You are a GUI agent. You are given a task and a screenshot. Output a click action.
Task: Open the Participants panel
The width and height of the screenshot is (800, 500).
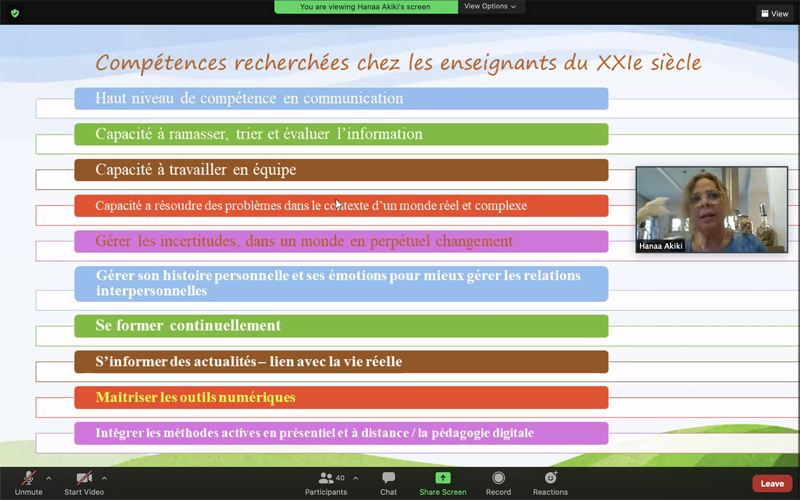point(326,483)
